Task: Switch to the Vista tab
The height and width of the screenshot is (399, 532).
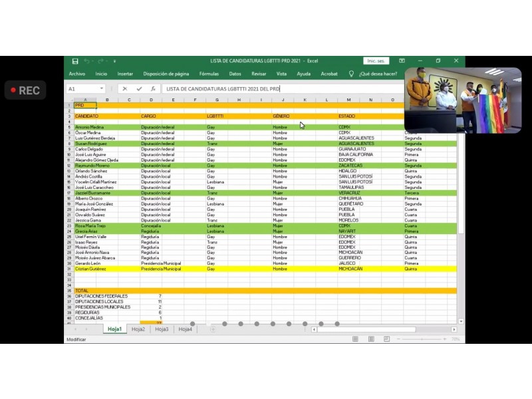Action: tap(281, 74)
